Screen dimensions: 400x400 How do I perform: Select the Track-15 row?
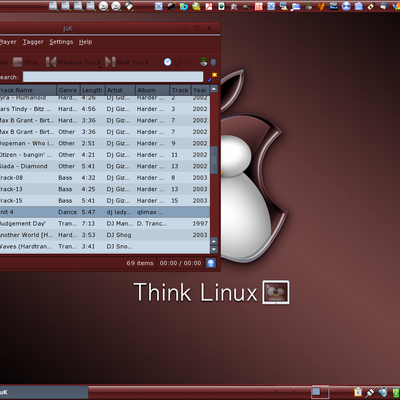coord(105,200)
